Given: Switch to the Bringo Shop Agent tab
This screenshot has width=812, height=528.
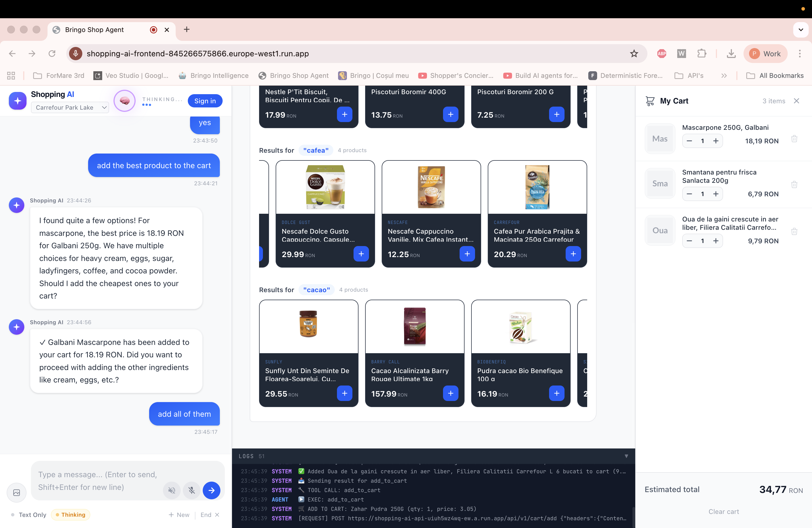Looking at the screenshot, I should 94,30.
